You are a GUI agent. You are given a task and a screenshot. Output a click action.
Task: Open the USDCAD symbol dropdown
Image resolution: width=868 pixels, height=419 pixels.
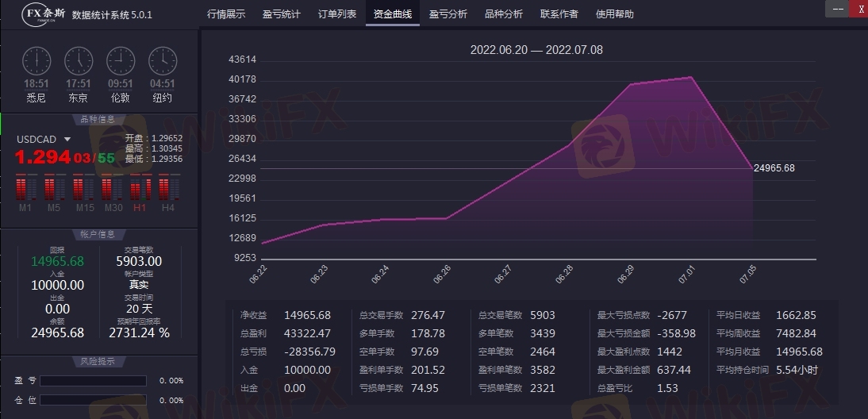pyautogui.click(x=67, y=140)
